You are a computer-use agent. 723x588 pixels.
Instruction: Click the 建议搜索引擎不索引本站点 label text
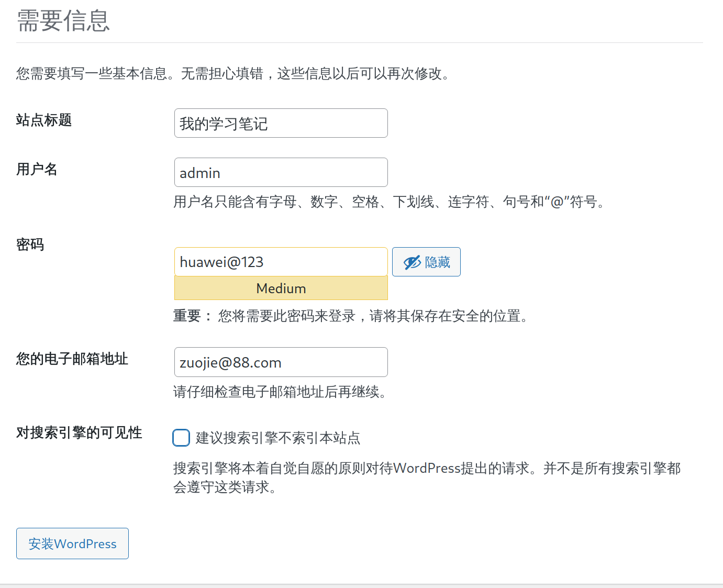pos(278,438)
